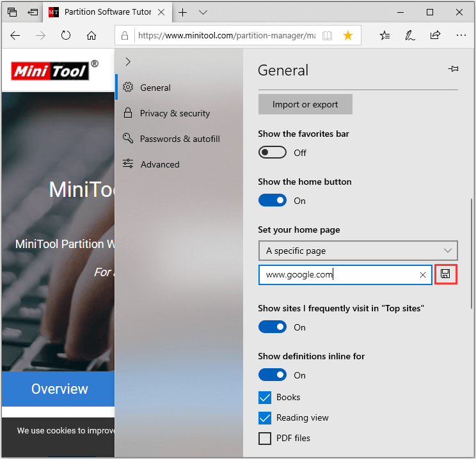The height and width of the screenshot is (459, 476).
Task: Open tabs you've set aside icon
Action: pos(12,12)
